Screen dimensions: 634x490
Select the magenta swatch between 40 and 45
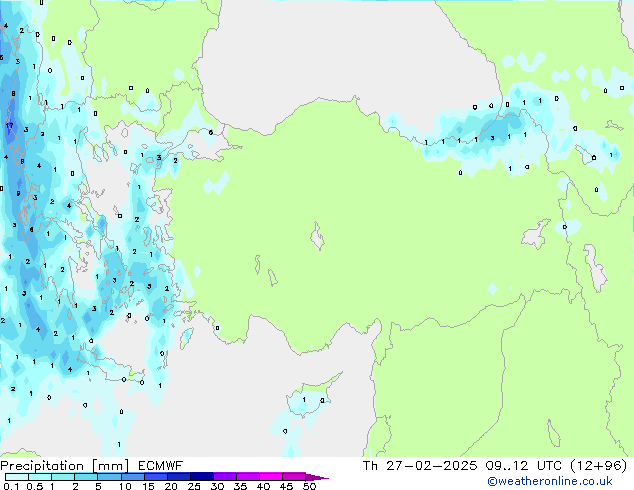(x=271, y=477)
